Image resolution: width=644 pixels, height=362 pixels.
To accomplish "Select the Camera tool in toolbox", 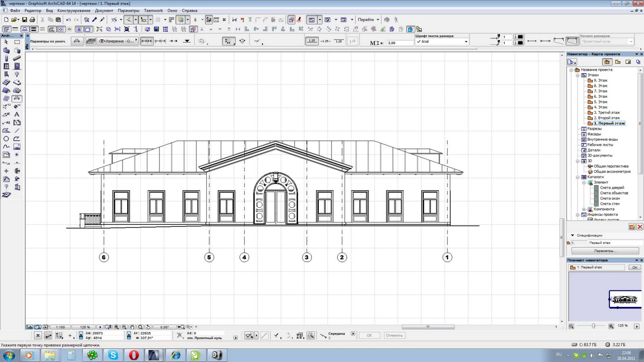I will [17, 179].
